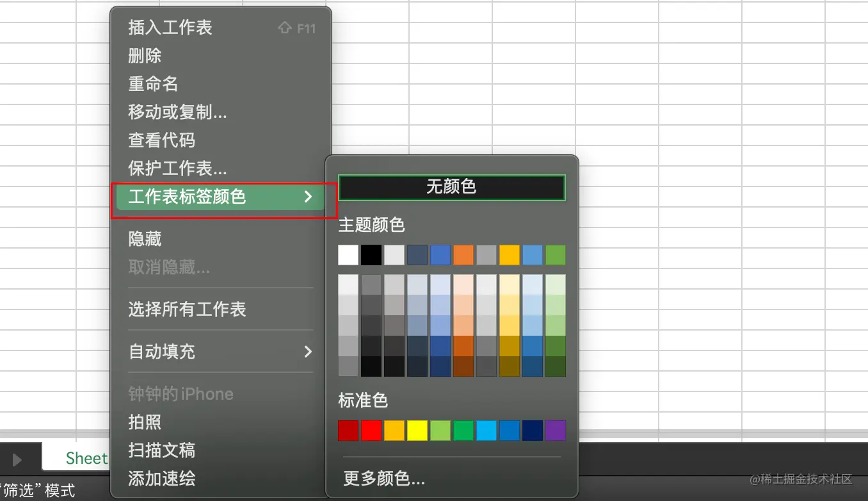This screenshot has height=501, width=868.
Task: Select 删除 in the context menu
Action: [x=221, y=56]
